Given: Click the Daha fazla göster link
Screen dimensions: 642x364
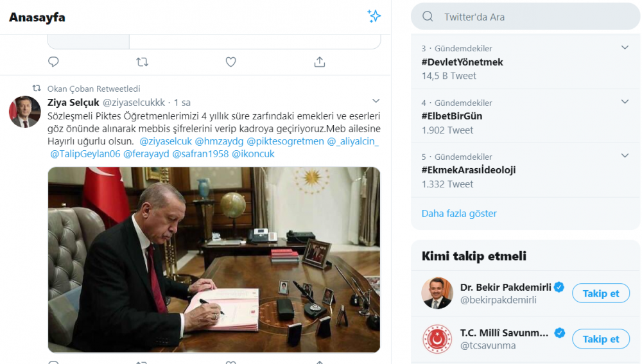Looking at the screenshot, I should (459, 213).
